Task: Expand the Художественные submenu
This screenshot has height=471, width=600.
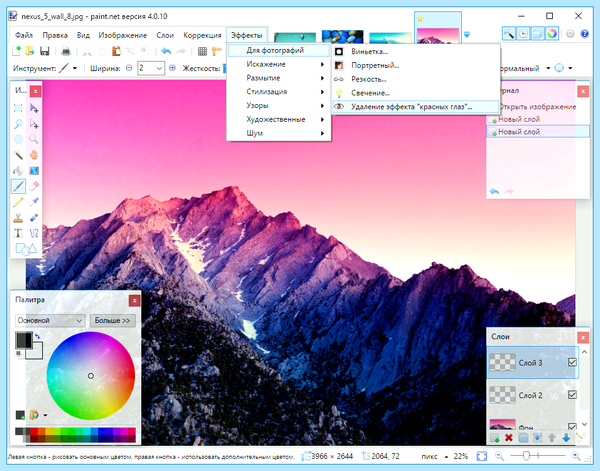Action: [x=279, y=119]
